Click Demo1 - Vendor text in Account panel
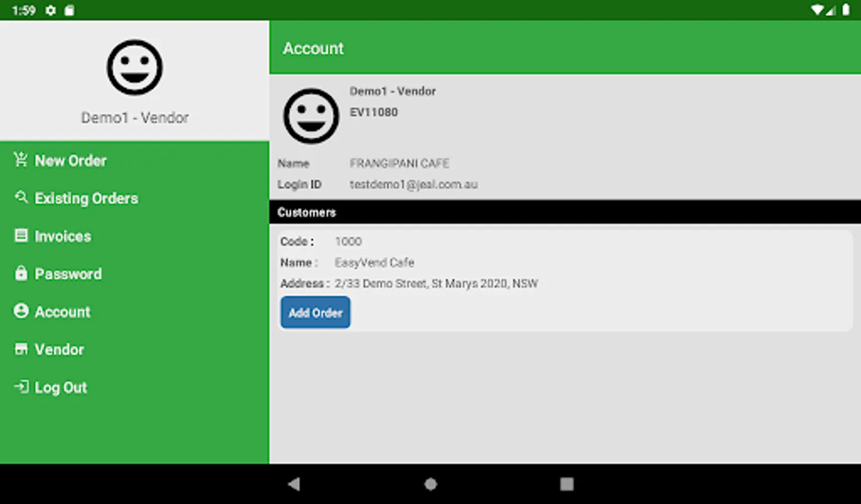Viewport: 861px width, 504px height. 392,91
